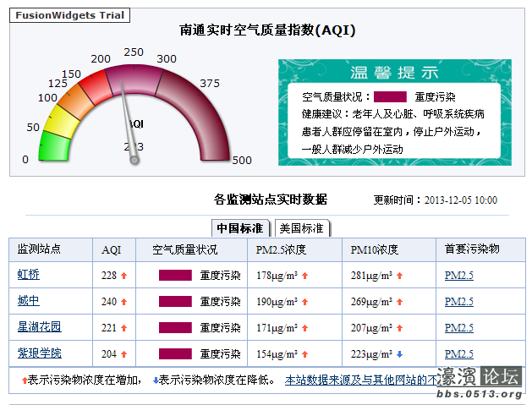Click the blue down arrow in the legend footer

click(x=156, y=381)
